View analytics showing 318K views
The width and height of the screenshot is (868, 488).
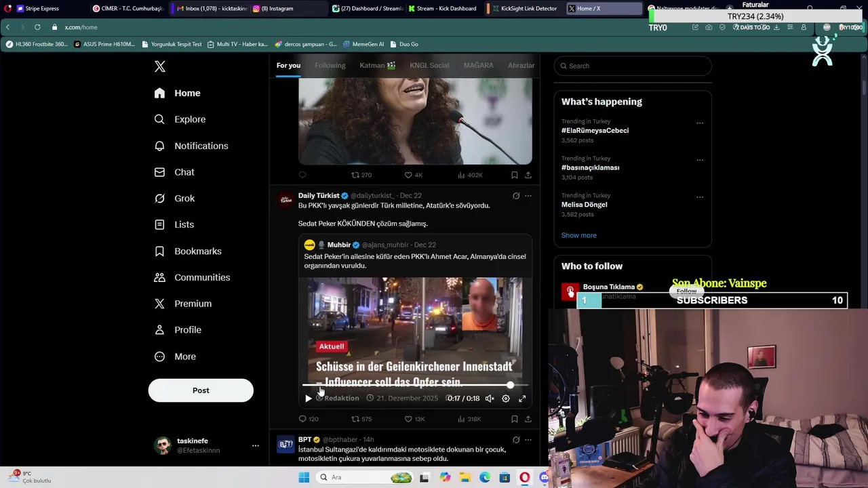469,419
